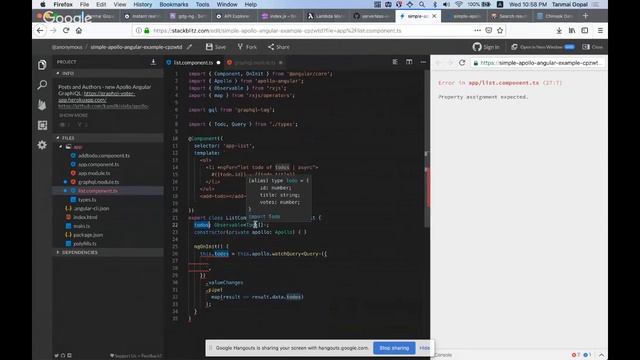Image resolution: width=640 pixels, height=360 pixels.
Task: Collapse the INFO section
Action: coord(108,73)
